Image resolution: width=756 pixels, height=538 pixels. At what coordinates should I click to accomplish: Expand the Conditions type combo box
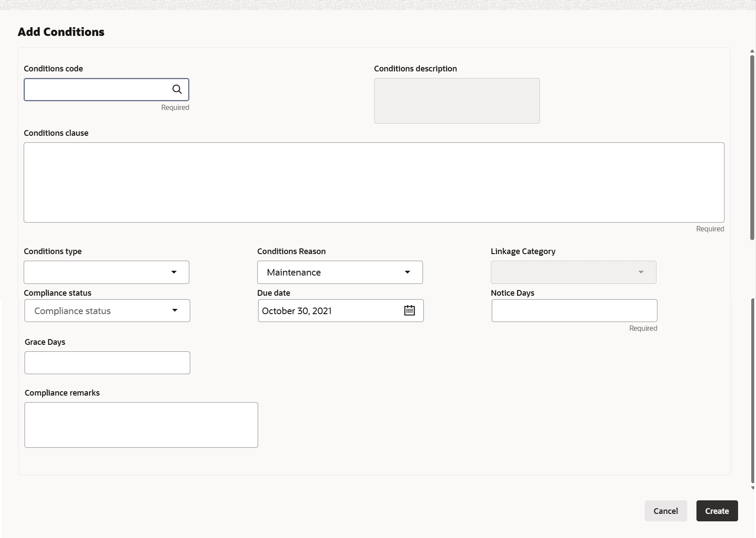(x=106, y=272)
